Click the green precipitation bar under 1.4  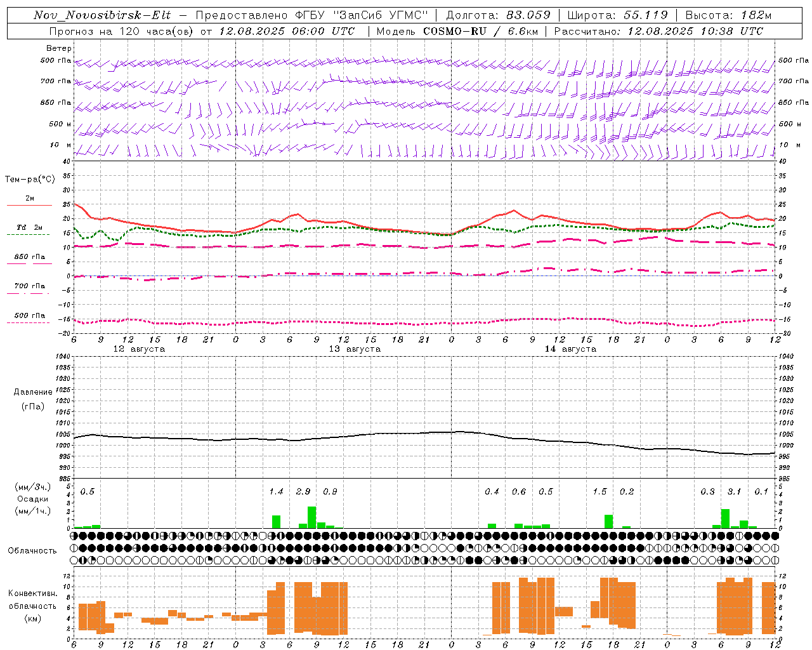click(276, 522)
